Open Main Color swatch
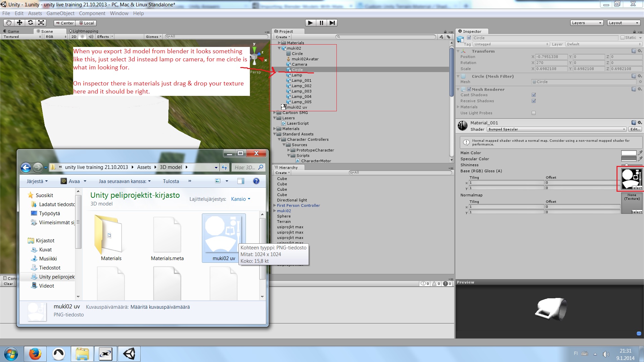Screen dimensions: 644x362 click(629, 153)
